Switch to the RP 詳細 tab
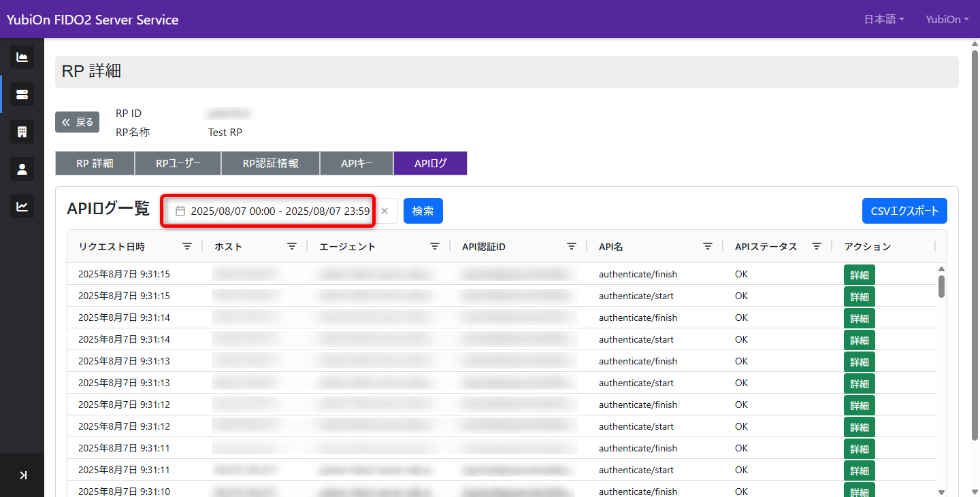 pos(95,163)
